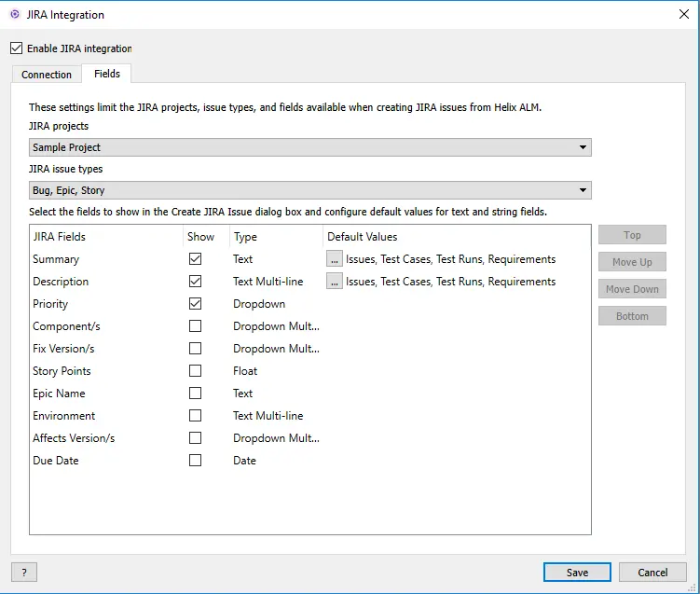Select the Due Date field row
700x594 pixels.
(x=309, y=461)
